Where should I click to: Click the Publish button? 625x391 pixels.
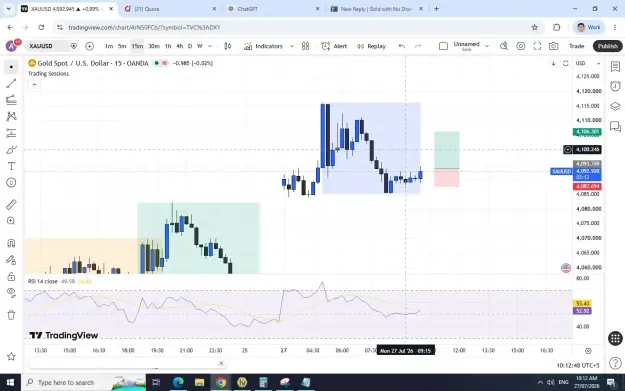click(607, 46)
